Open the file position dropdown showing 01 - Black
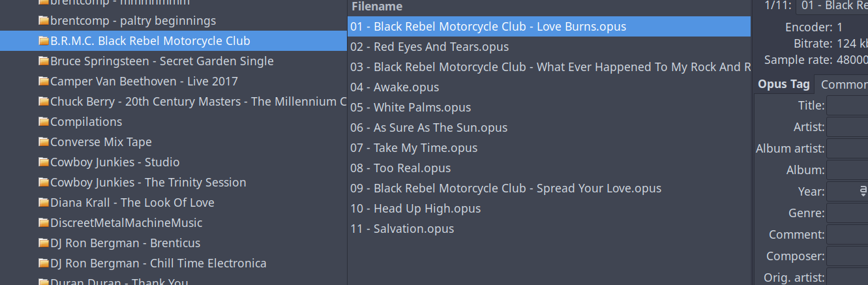This screenshot has height=285, width=868. (835, 6)
